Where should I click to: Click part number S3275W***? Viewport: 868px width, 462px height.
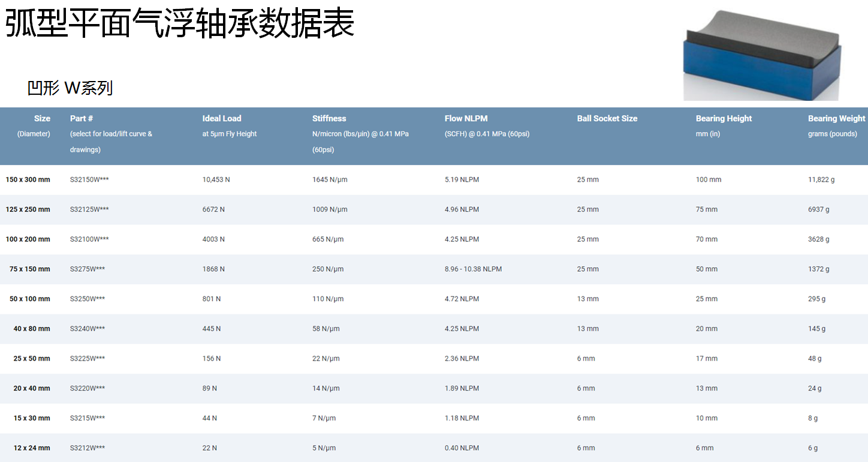(88, 269)
